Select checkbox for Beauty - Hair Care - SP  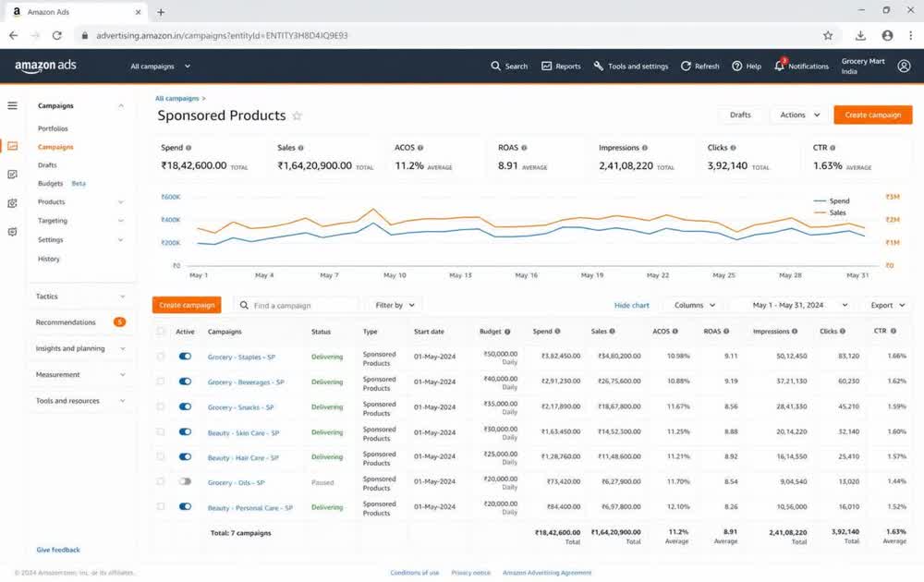point(161,456)
